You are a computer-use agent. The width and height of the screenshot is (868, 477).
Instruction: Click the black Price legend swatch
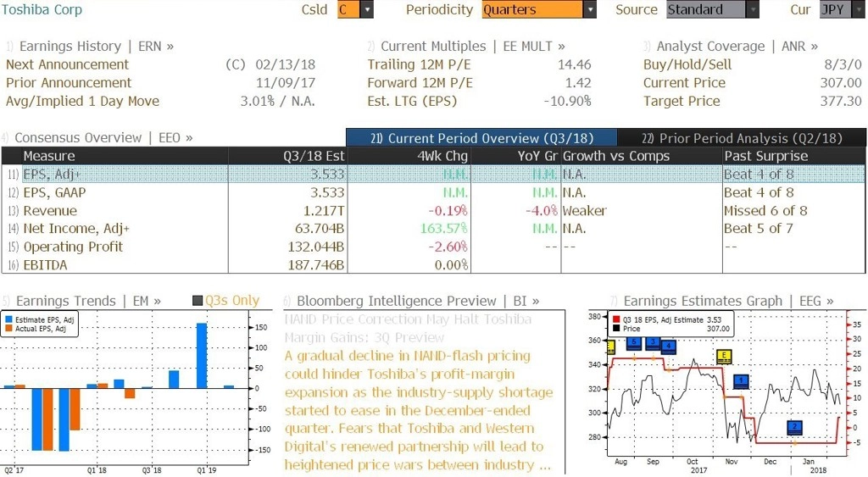coord(616,329)
